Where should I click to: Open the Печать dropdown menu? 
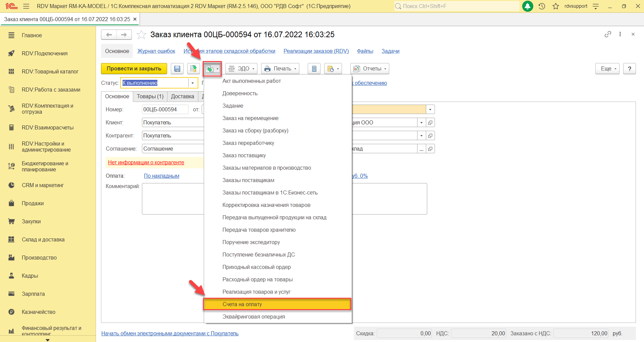point(281,69)
